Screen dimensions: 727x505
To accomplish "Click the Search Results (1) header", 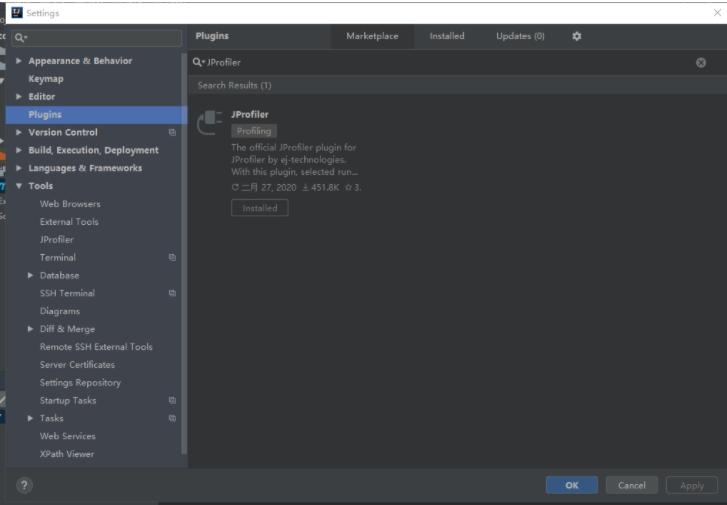I will [x=235, y=85].
